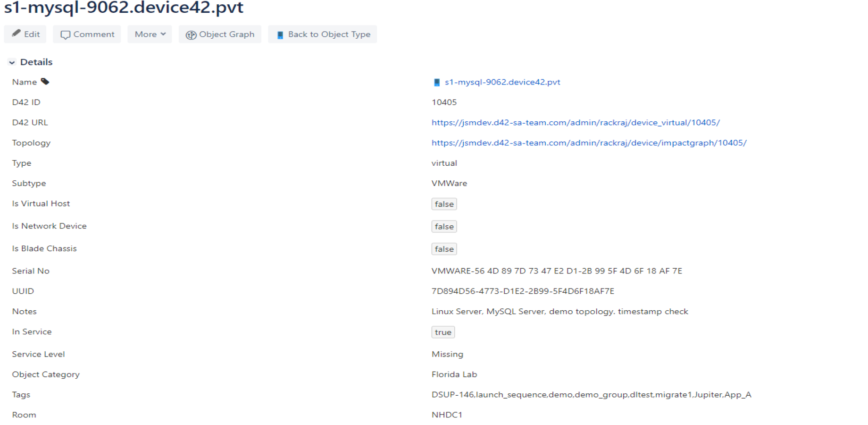Click the Edit button
Screen dimensions: 868x425
point(25,34)
